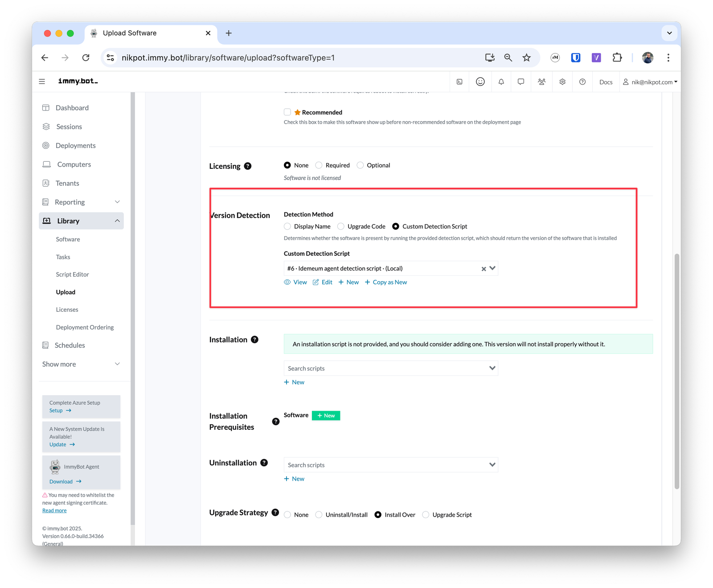Select Uninstall/Install upgrade strategy

click(x=319, y=514)
